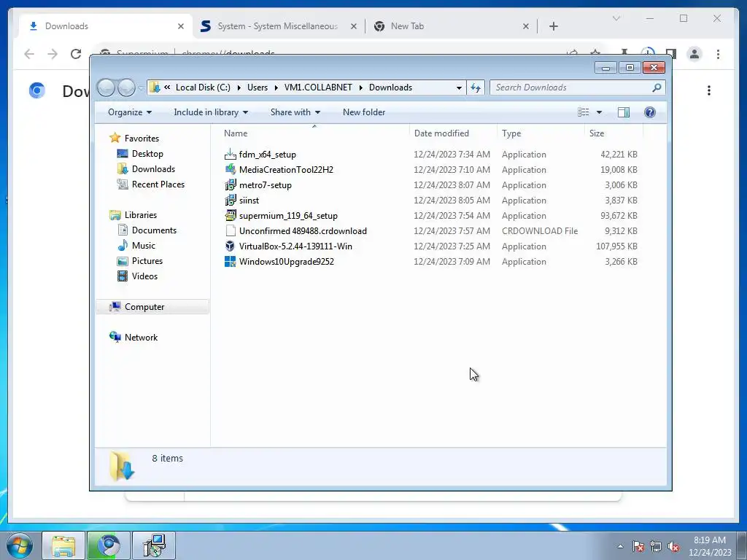Open the browser three-dot main menu
The image size is (747, 560).
coord(718,54)
